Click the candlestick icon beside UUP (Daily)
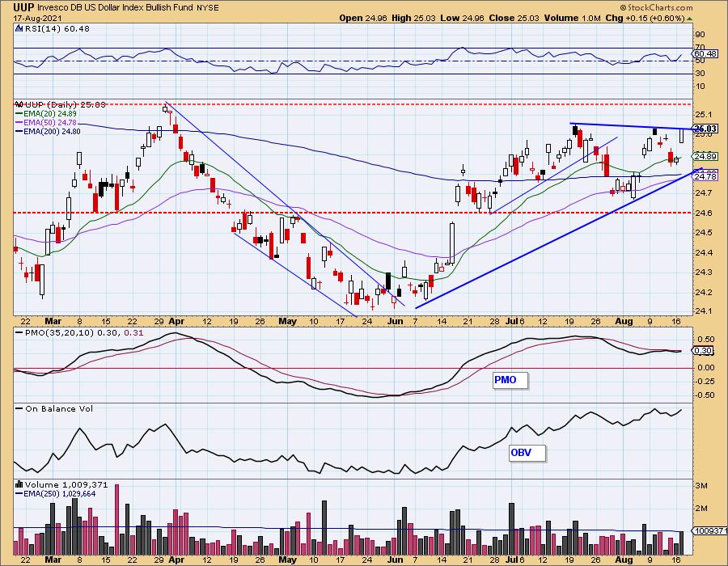This screenshot has height=566, width=728. point(19,104)
